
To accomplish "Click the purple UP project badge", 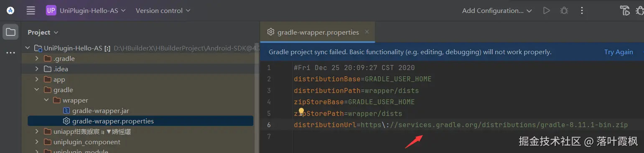I will tap(51, 10).
